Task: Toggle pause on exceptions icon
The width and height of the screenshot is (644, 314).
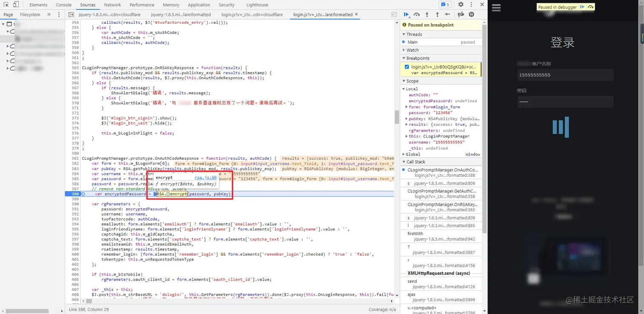Action: 471,14
